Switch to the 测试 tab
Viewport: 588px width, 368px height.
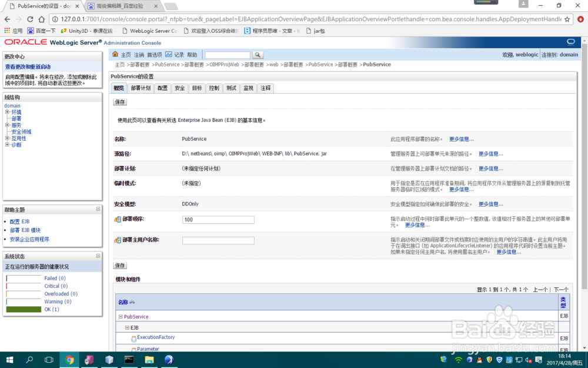[231, 88]
